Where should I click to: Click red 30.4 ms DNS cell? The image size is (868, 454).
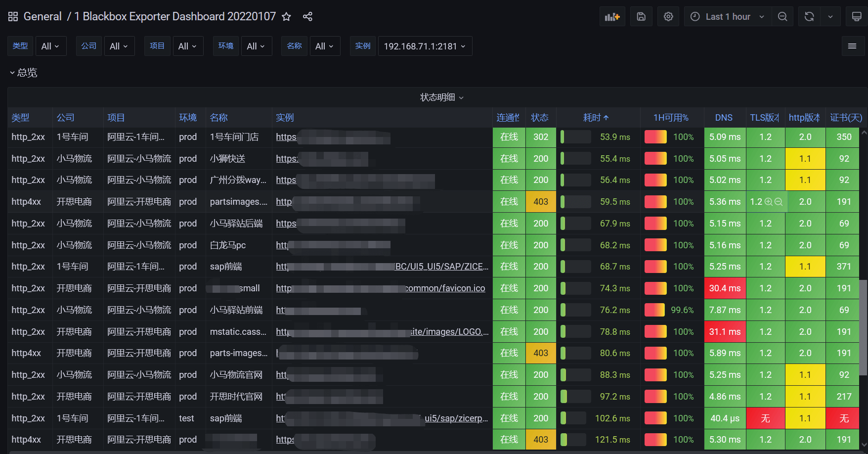point(725,288)
